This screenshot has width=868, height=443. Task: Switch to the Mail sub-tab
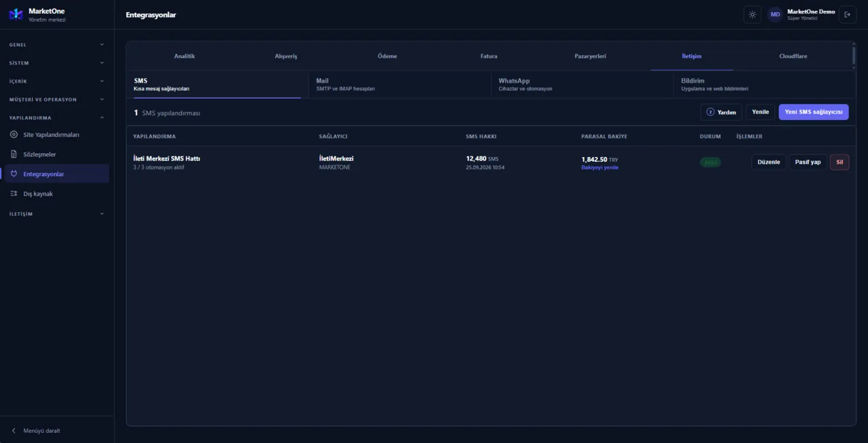pos(399,85)
